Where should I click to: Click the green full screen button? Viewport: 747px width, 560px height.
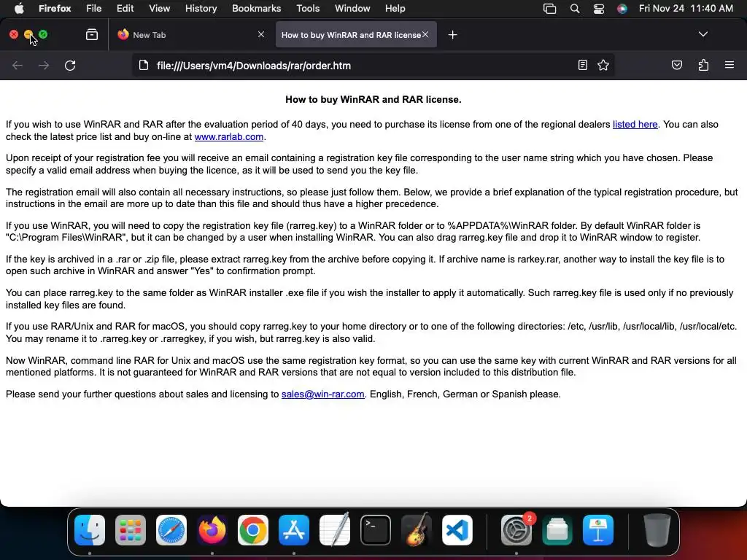pos(43,34)
